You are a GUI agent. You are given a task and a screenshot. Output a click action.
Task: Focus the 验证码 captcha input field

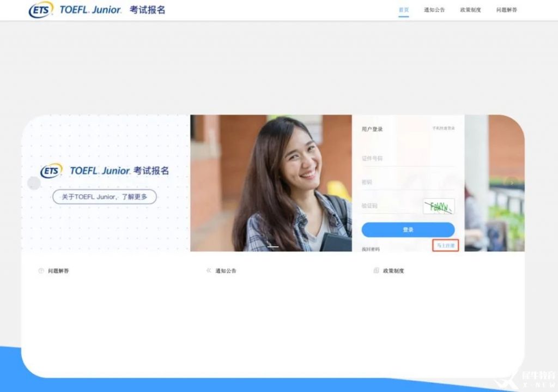pyautogui.click(x=391, y=206)
